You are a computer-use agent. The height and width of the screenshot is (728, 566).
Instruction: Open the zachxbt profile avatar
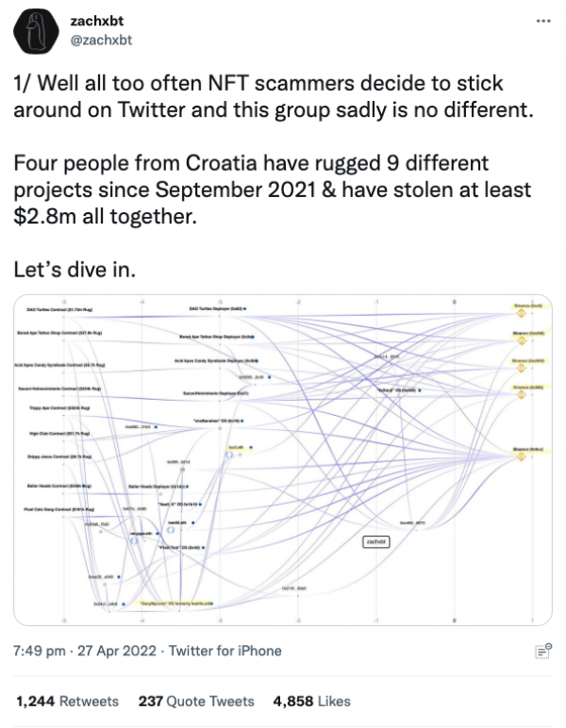click(x=36, y=31)
